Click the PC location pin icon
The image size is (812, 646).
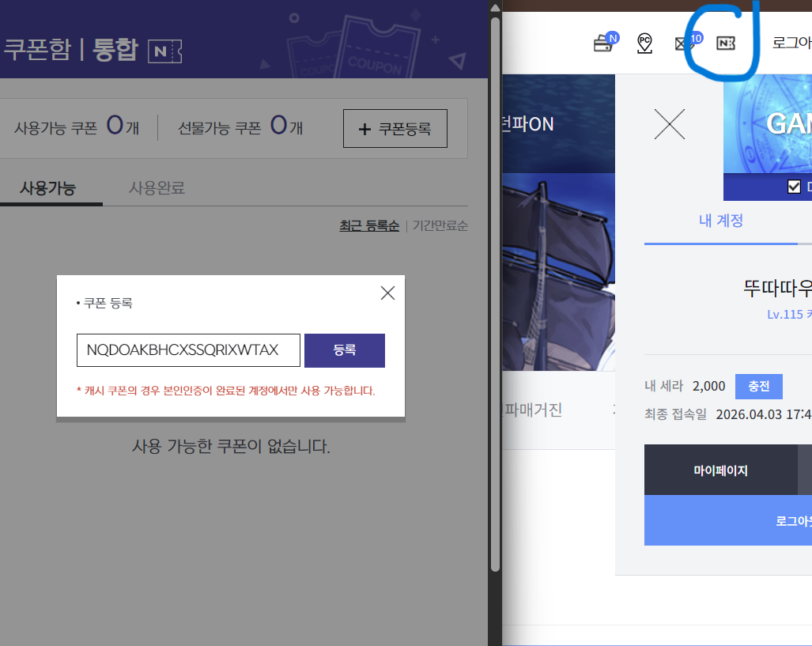coord(644,43)
